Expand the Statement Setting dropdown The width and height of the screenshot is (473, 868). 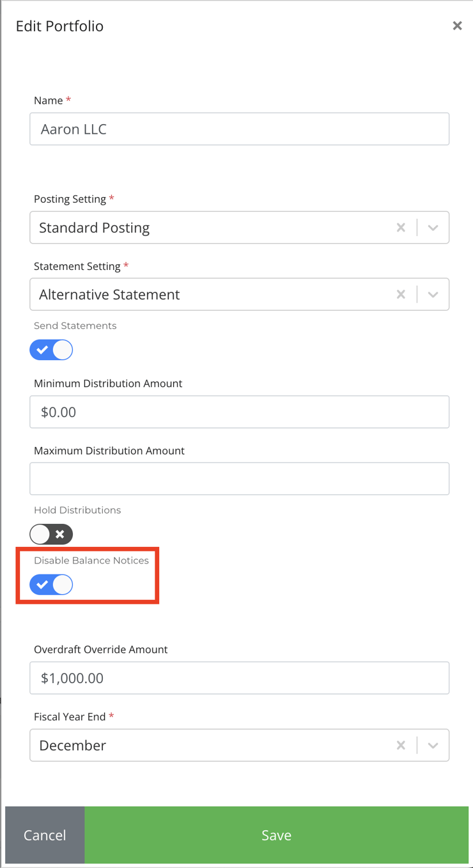[432, 294]
